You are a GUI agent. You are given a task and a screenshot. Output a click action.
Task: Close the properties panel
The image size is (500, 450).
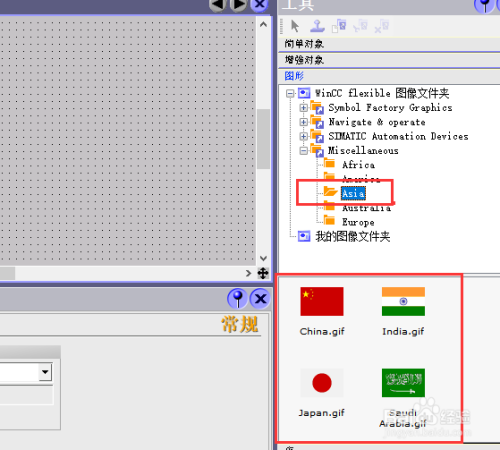pos(260,298)
